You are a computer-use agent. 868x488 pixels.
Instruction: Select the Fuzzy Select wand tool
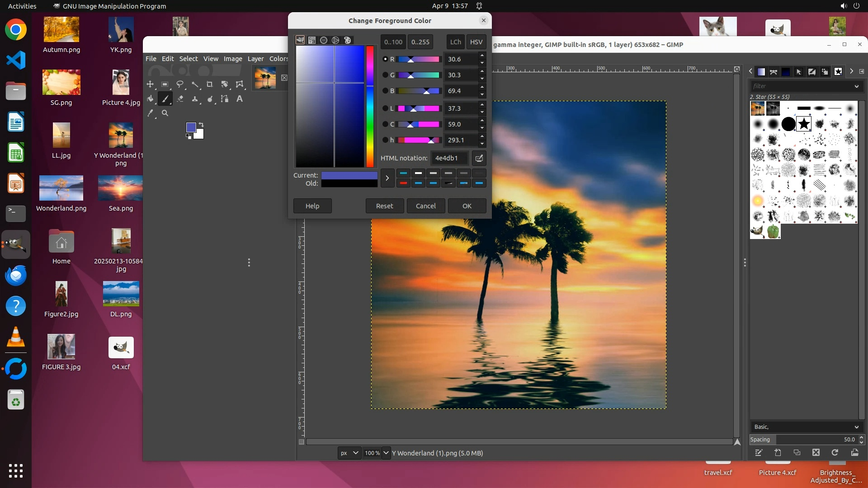pos(195,84)
